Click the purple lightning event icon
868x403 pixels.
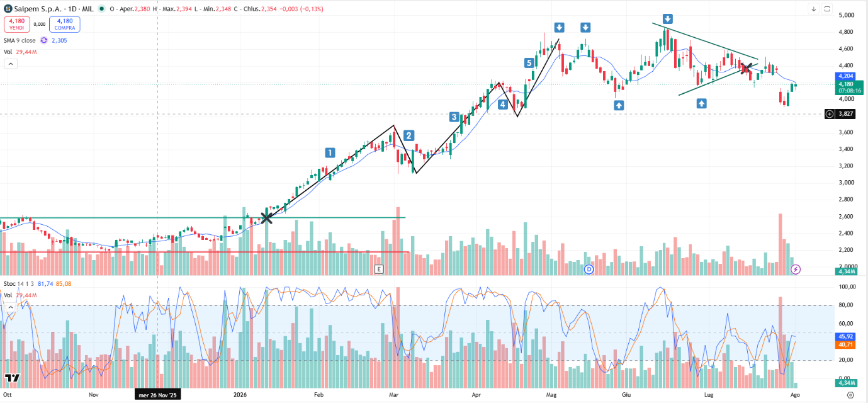pos(796,269)
